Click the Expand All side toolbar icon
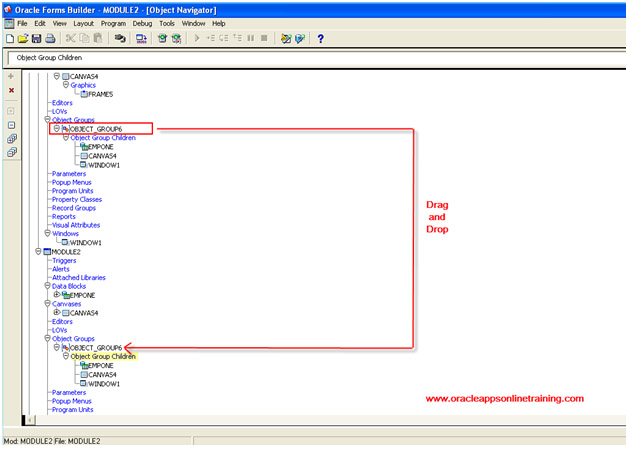Screen dimensions: 627x449 12,139
